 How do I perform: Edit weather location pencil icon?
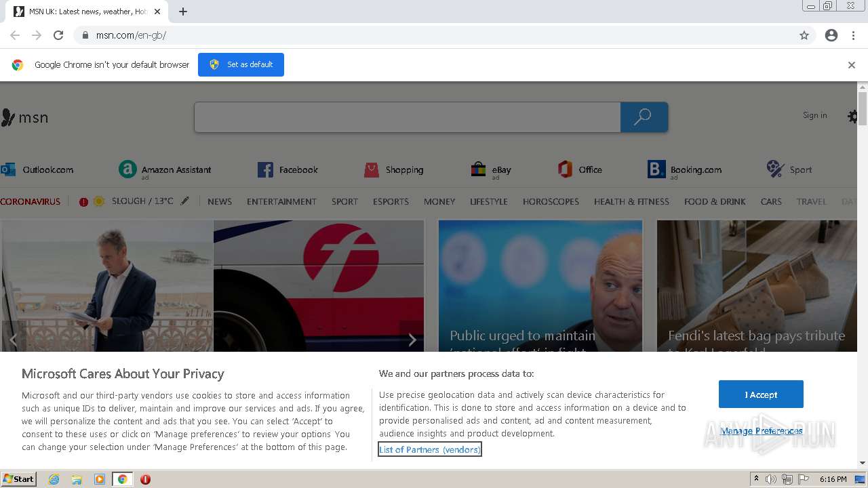click(184, 201)
